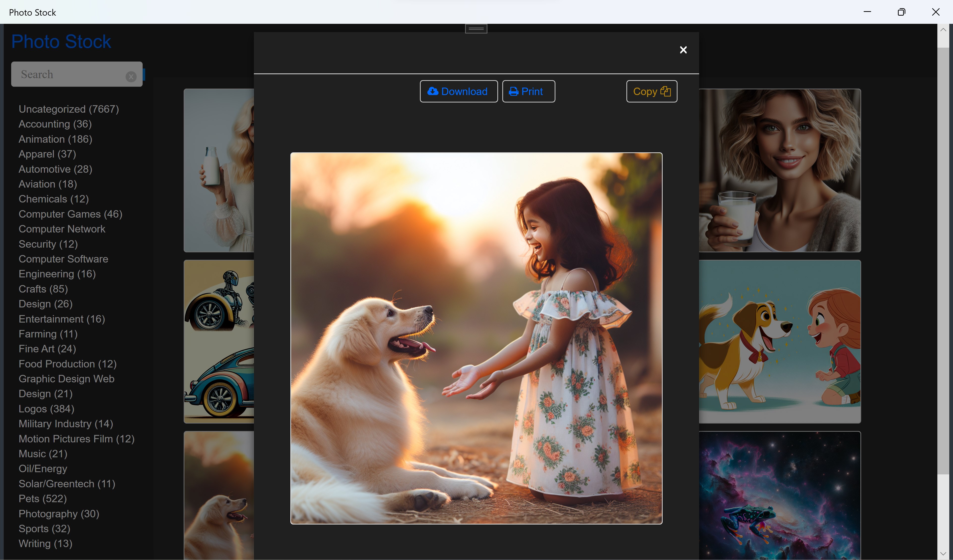Viewport: 953px width, 560px height.
Task: Close the image preview dialog with the X
Action: click(683, 50)
